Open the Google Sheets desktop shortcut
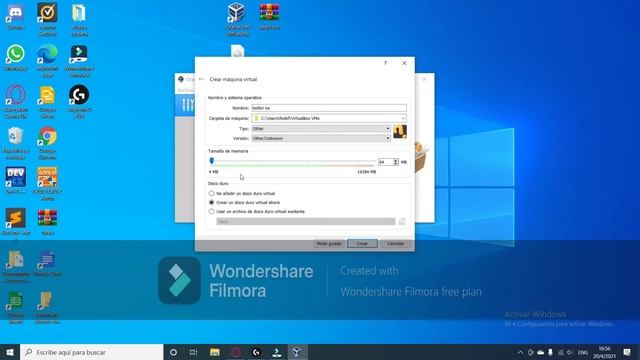 pos(16,307)
